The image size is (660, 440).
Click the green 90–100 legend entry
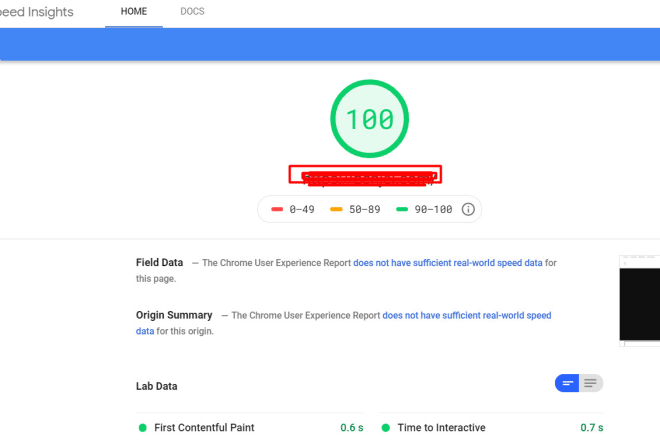pyautogui.click(x=424, y=209)
